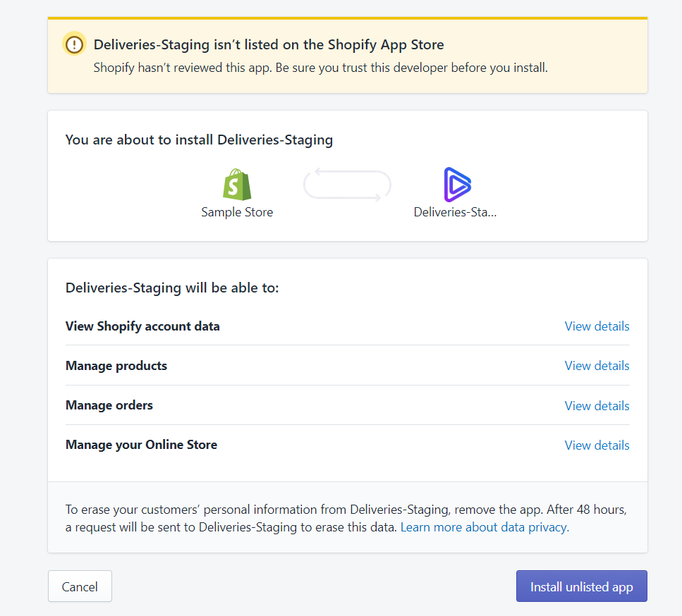Click 'Manage your Online Store' permission text
This screenshot has width=682, height=616.
pyautogui.click(x=141, y=445)
